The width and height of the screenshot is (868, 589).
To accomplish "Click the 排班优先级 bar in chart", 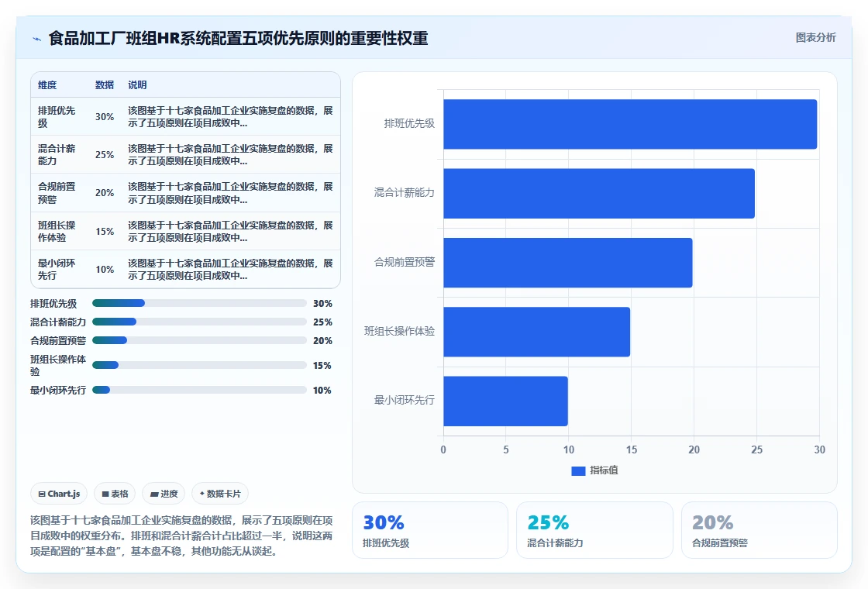I will tap(630, 124).
